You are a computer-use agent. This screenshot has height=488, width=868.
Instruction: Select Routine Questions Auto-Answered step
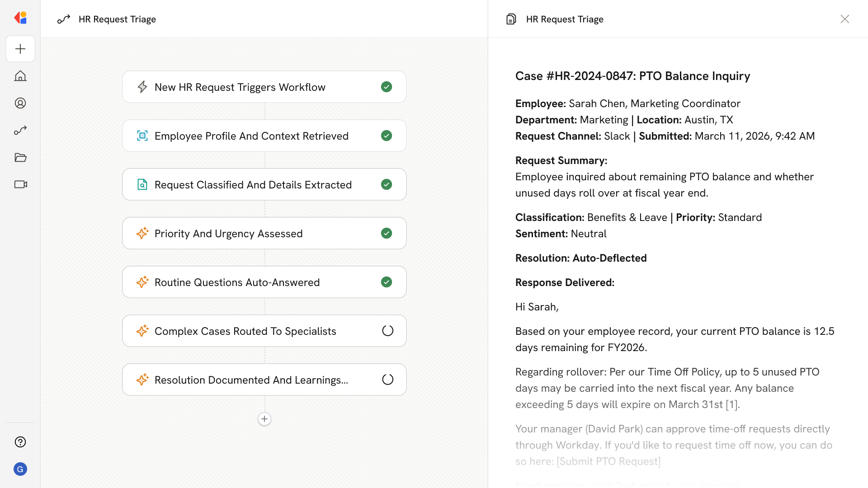237,282
